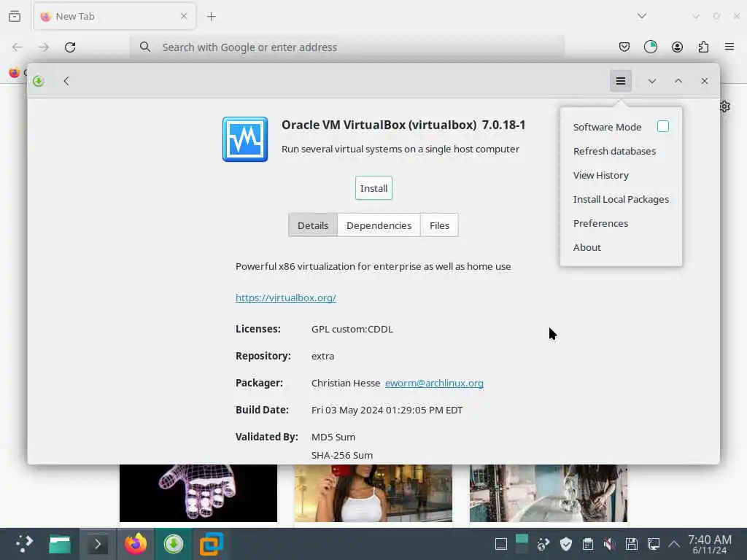Switch to Firefox in taskbar
The height and width of the screenshot is (560, 747).
point(135,544)
